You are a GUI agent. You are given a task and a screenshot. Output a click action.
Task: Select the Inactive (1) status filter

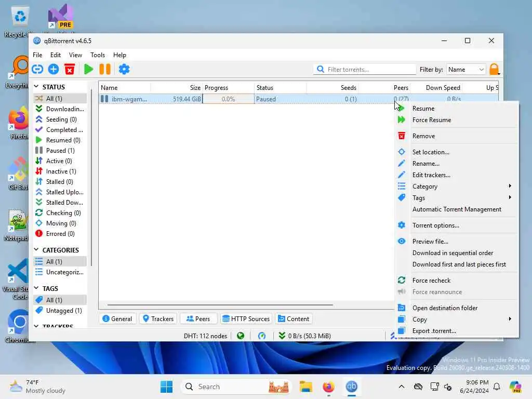(x=61, y=171)
